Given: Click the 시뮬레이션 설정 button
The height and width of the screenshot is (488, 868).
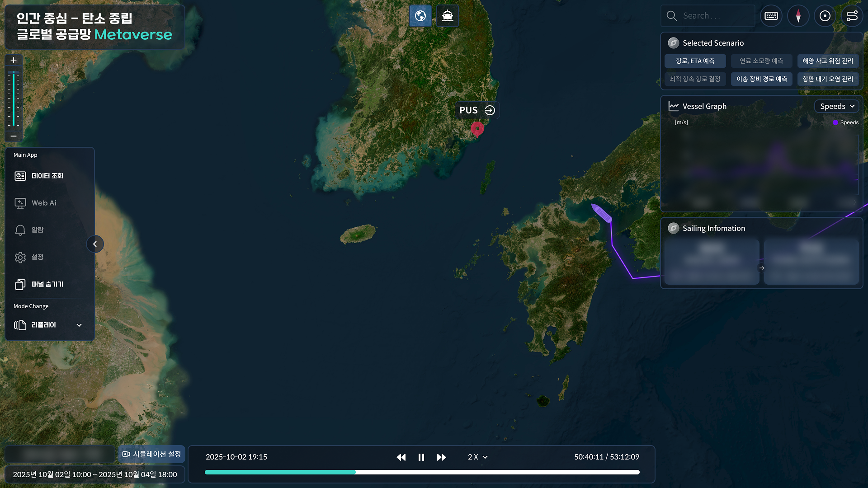Looking at the screenshot, I should pyautogui.click(x=152, y=454).
